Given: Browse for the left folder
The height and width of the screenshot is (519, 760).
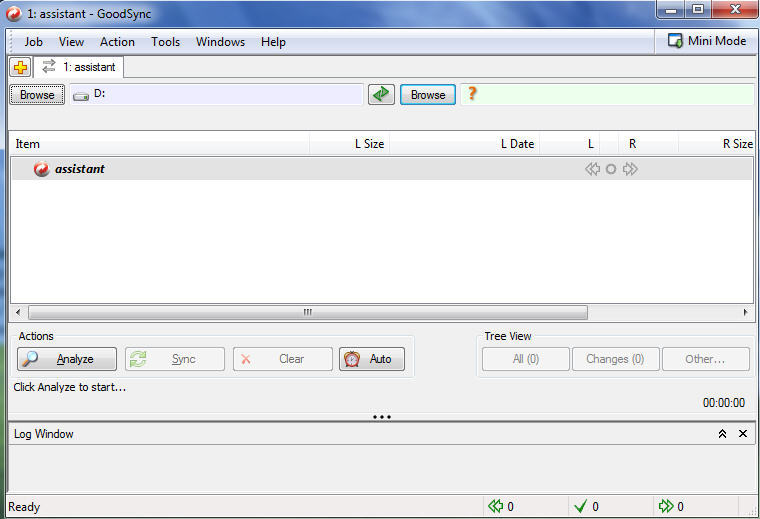Looking at the screenshot, I should (37, 94).
